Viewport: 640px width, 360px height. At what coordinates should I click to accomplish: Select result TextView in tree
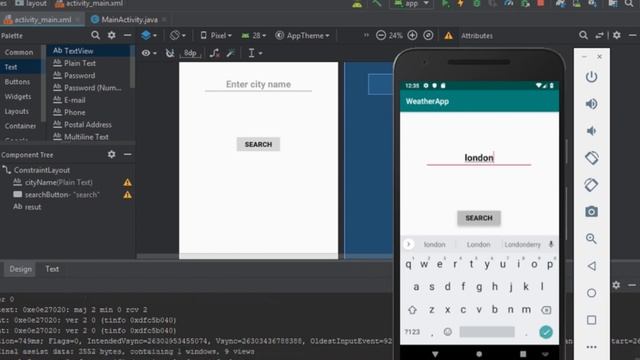(27, 207)
